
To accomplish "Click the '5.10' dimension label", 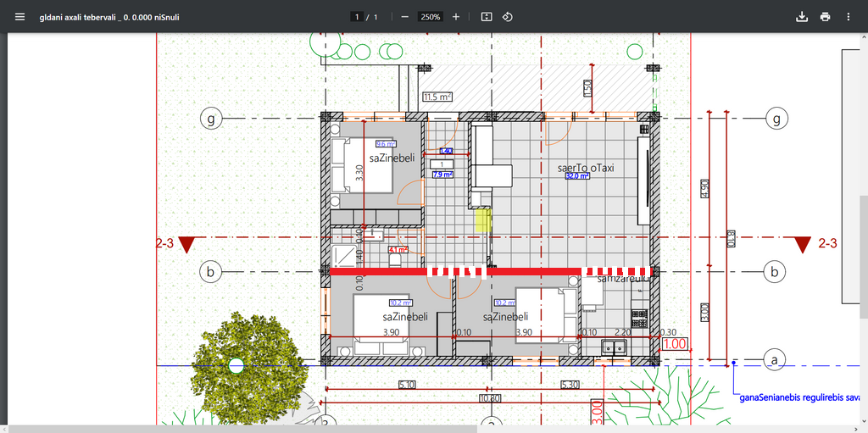I will (x=407, y=384).
